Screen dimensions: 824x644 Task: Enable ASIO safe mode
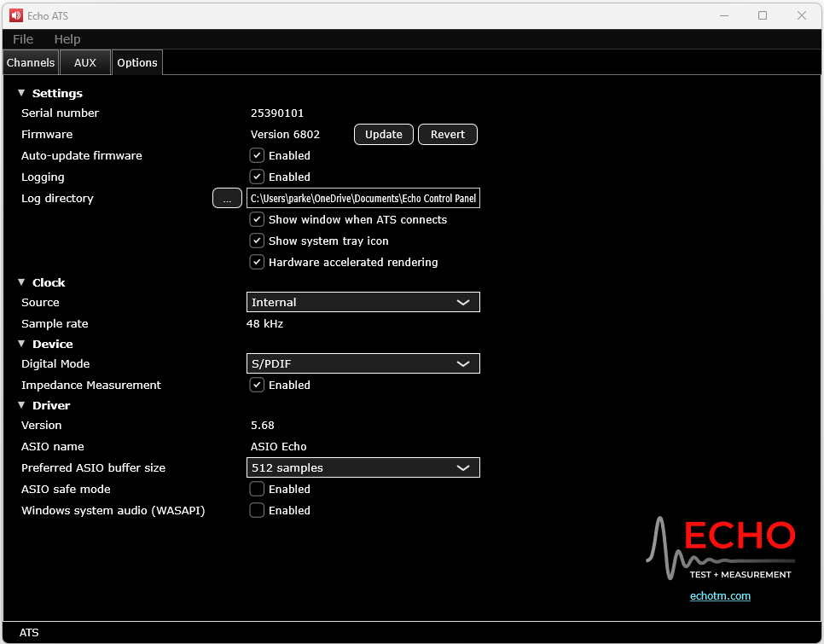257,489
